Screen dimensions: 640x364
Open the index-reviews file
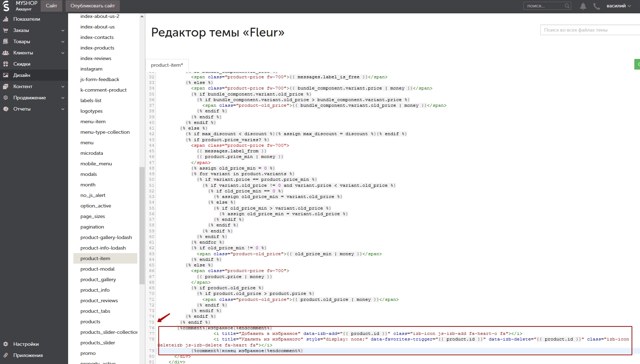tap(96, 58)
